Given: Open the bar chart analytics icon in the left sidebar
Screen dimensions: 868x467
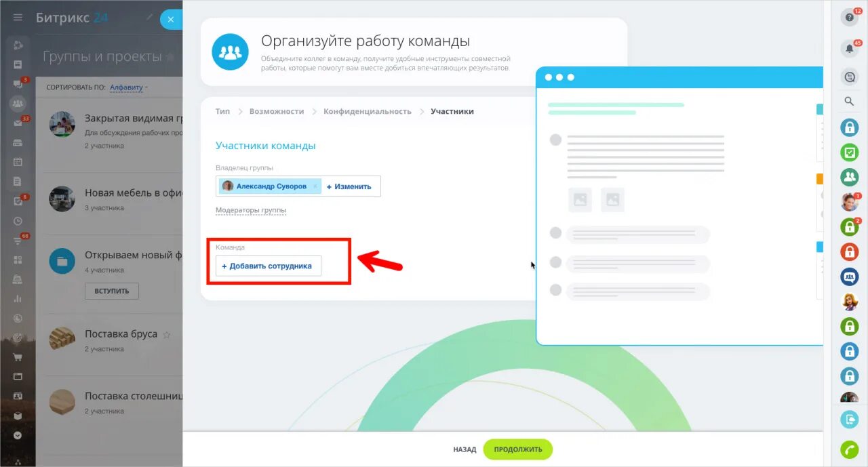Looking at the screenshot, I should click(18, 299).
